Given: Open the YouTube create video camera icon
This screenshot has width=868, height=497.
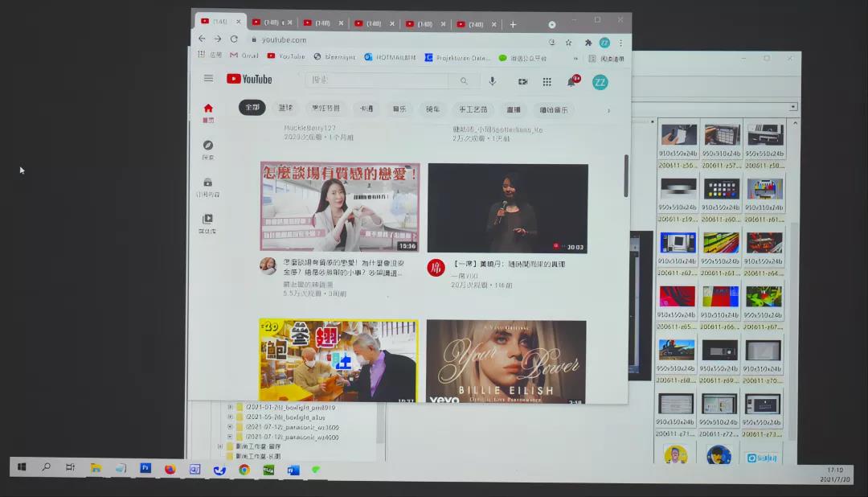Looking at the screenshot, I should pos(522,82).
